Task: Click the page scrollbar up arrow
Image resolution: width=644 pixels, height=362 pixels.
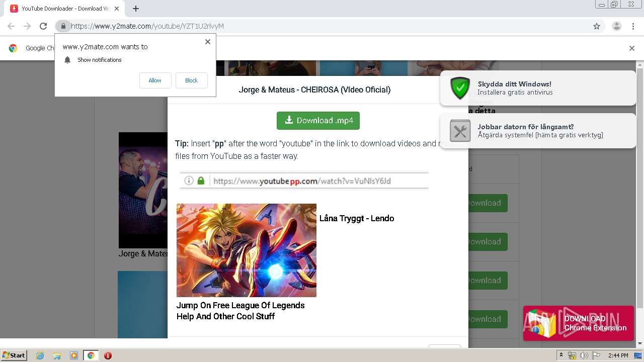Action: [640, 65]
